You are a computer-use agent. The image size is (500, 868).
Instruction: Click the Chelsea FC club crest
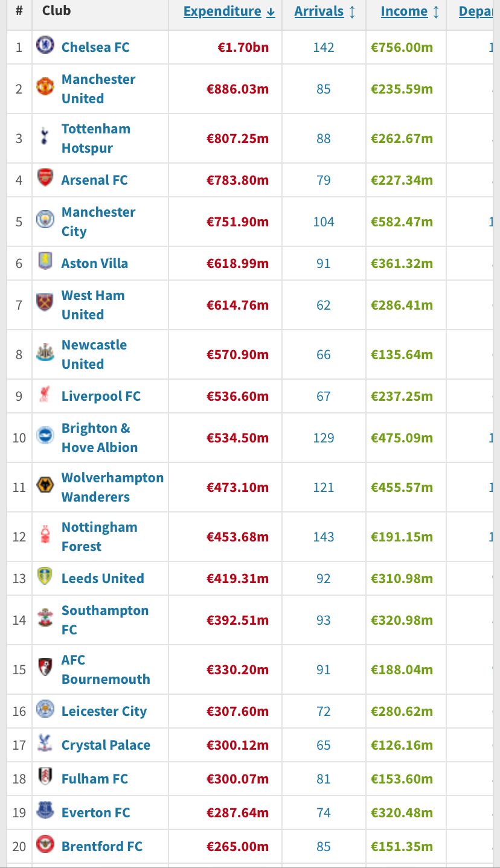coord(45,45)
